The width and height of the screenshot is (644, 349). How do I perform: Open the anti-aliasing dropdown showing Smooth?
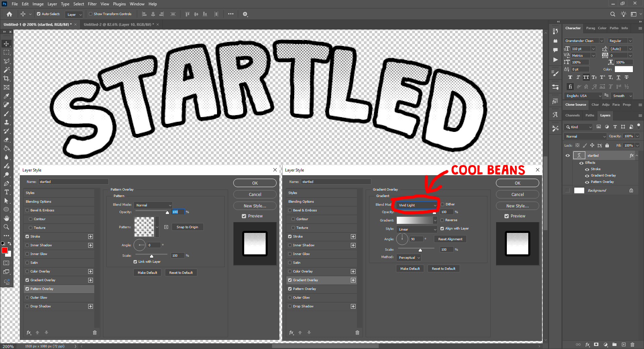tap(622, 96)
